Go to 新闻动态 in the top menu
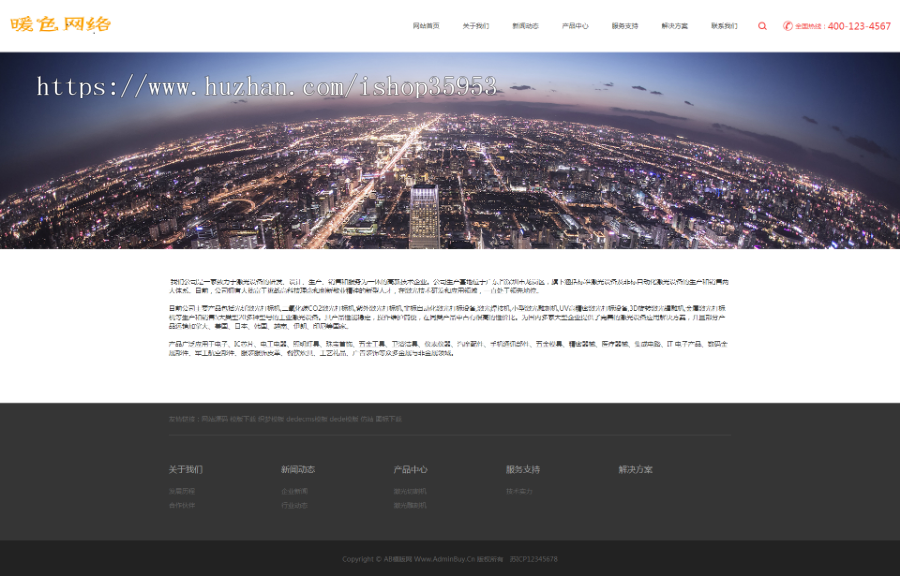Image resolution: width=900 pixels, height=576 pixels. (x=525, y=26)
